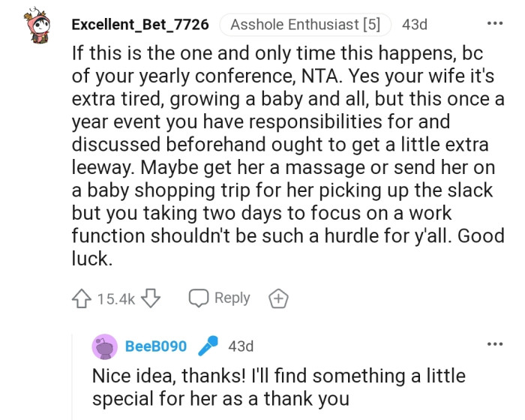
Task: Open the Excellent_Bet_7726 username link
Action: [140, 25]
